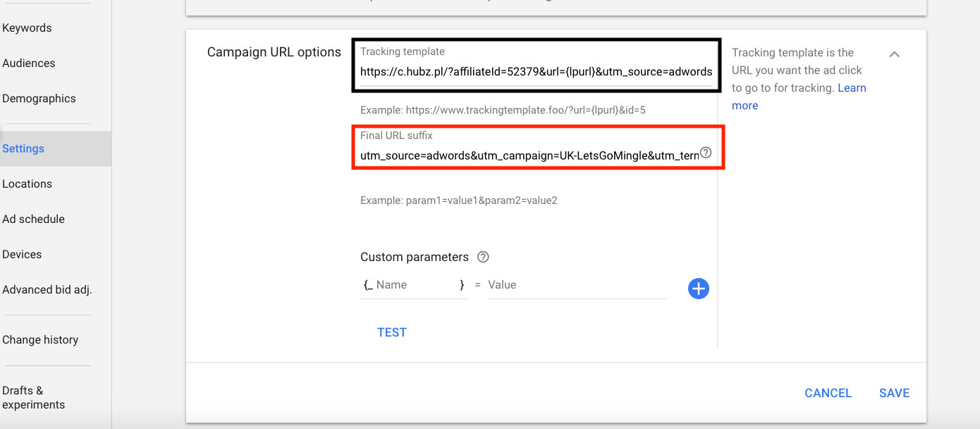Collapse the Campaign URL options section

click(894, 54)
